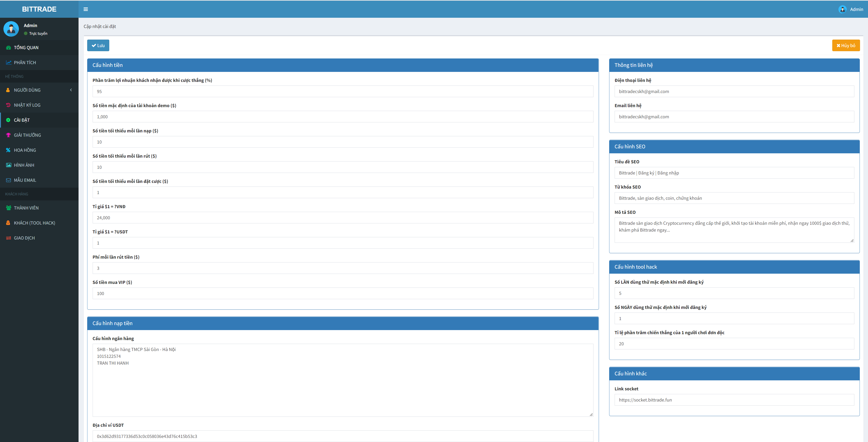Open the Mẫu email envelope icon
This screenshot has width=868, height=442.
pos(8,180)
